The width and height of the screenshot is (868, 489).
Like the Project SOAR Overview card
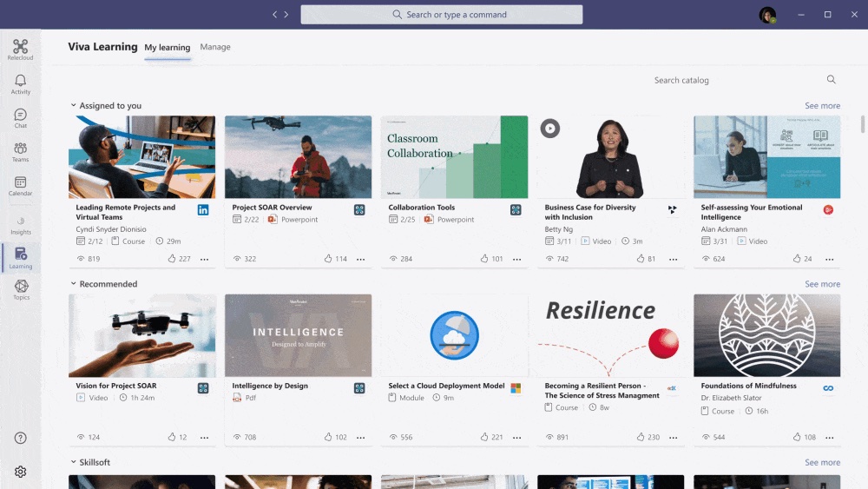click(328, 259)
